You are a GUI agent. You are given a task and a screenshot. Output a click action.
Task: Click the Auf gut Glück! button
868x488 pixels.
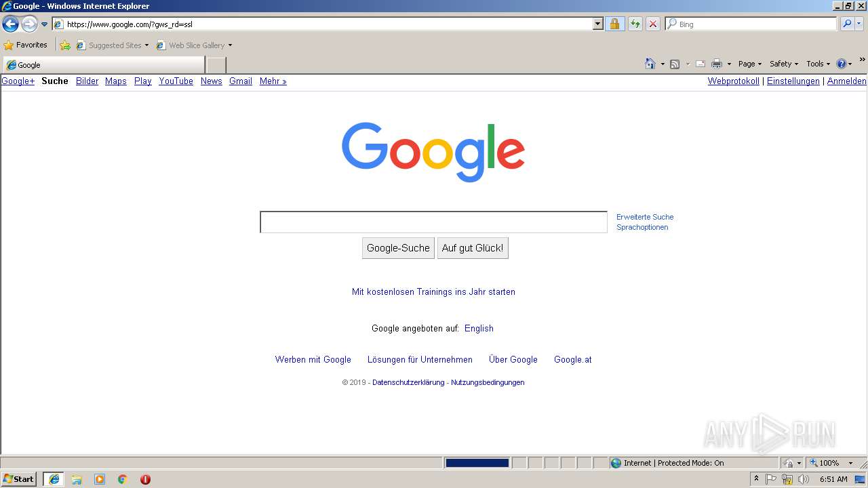473,248
